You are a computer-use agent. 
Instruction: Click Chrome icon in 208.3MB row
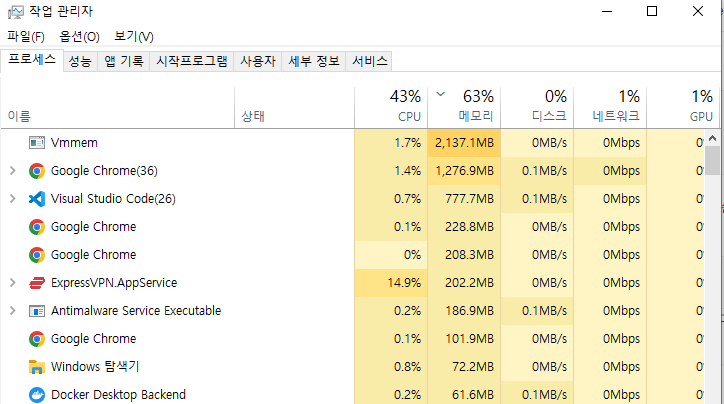[37, 255]
